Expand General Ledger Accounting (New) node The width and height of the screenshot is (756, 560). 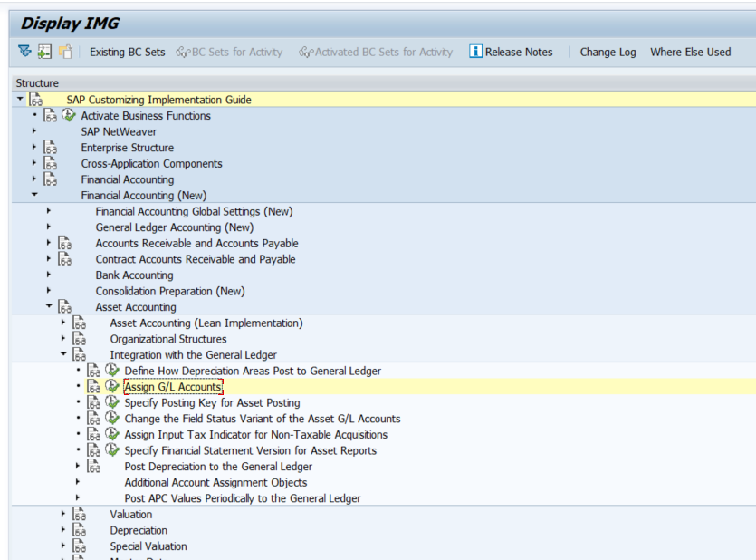click(x=48, y=227)
